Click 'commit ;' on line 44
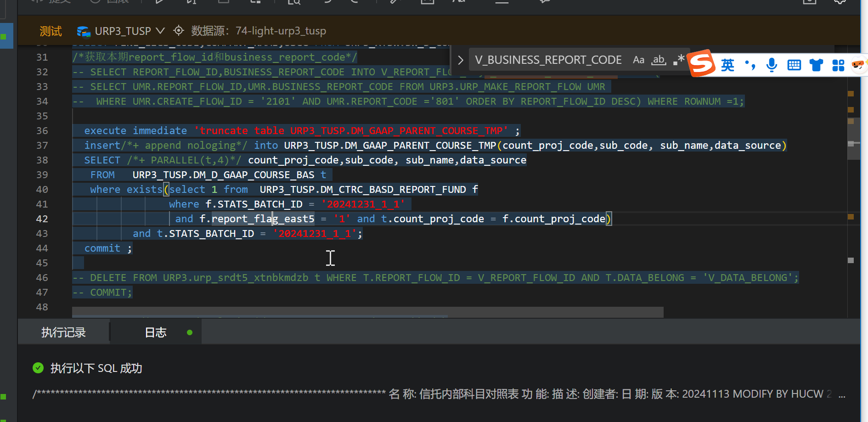868x422 pixels. tap(108, 248)
